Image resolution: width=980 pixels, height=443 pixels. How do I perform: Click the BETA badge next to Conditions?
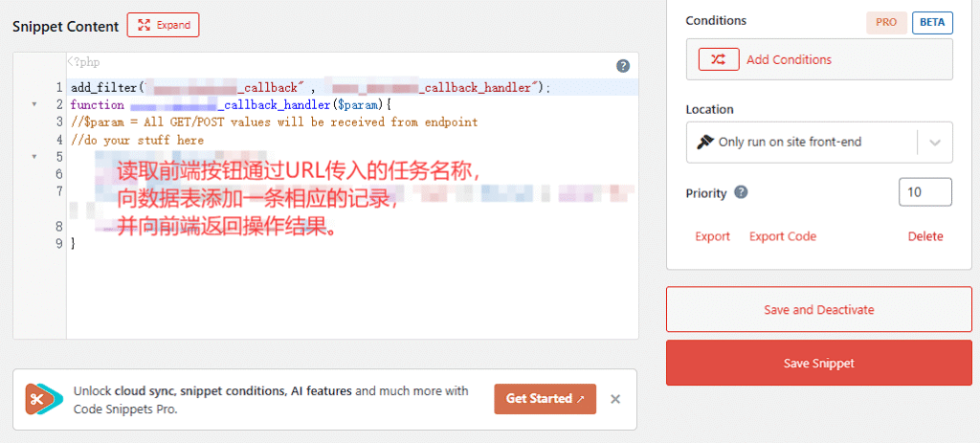932,23
